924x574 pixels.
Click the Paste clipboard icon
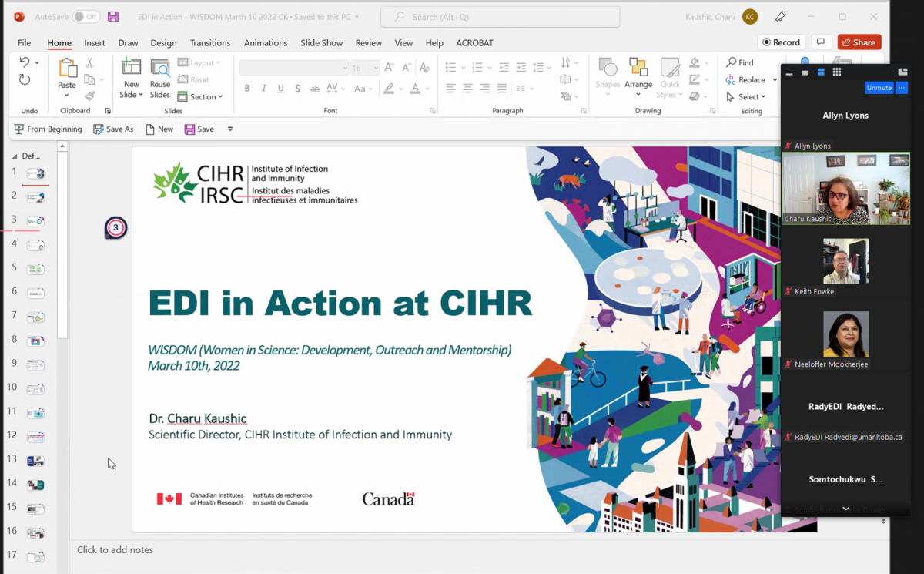(x=67, y=69)
